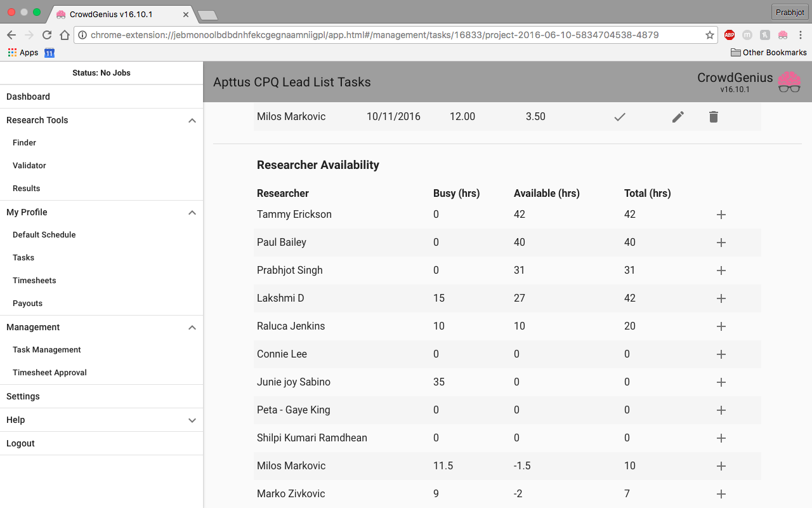Click the 12.00 value in Milos Markovic task row
The height and width of the screenshot is (508, 812).
click(462, 117)
